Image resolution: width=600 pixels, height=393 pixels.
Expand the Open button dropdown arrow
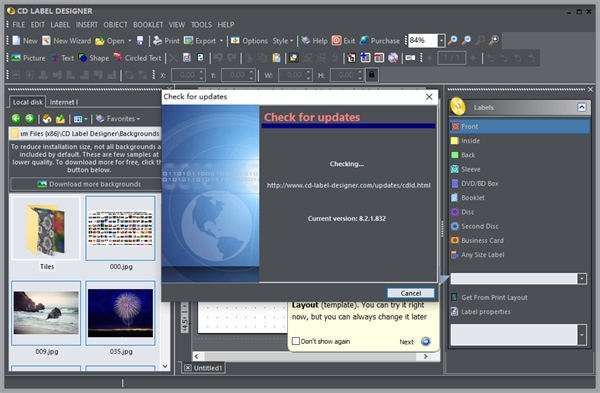(x=130, y=41)
